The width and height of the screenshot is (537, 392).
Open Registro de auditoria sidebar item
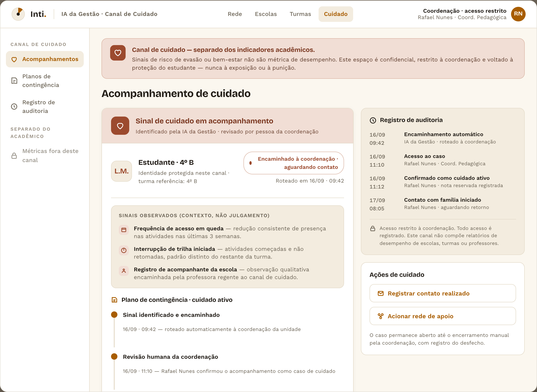(45, 107)
